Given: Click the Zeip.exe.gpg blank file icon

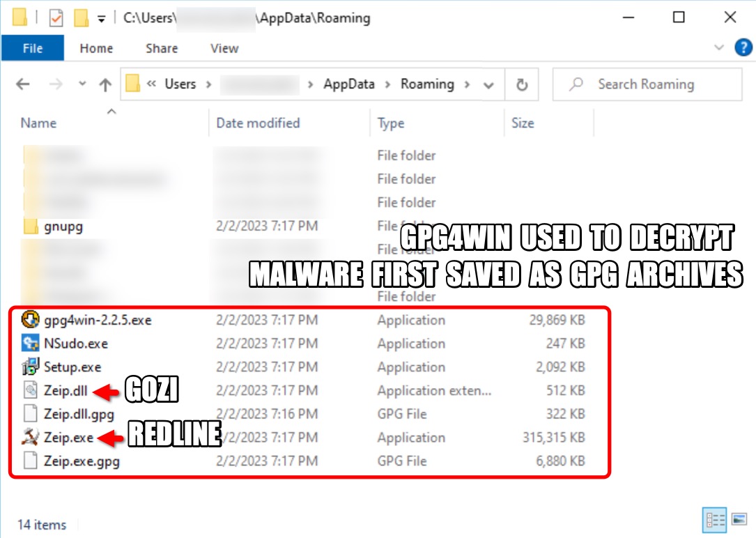Looking at the screenshot, I should click(31, 461).
